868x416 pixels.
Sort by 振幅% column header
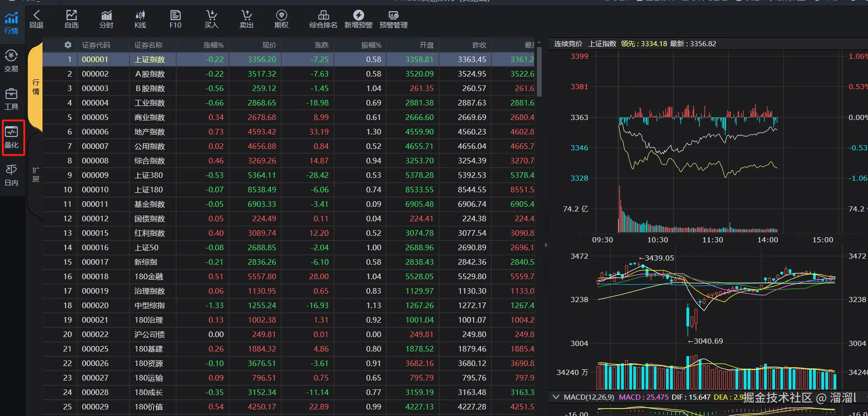coord(371,45)
